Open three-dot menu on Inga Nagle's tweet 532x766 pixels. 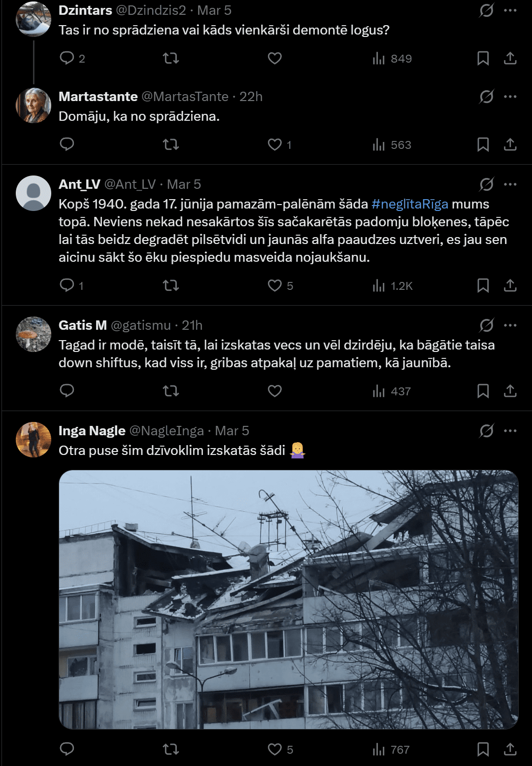[x=510, y=431]
